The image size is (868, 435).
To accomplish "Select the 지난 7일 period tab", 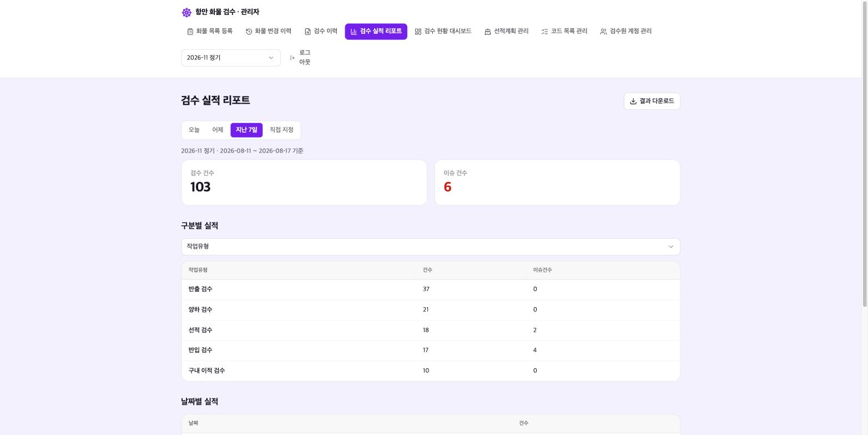I will tap(246, 130).
